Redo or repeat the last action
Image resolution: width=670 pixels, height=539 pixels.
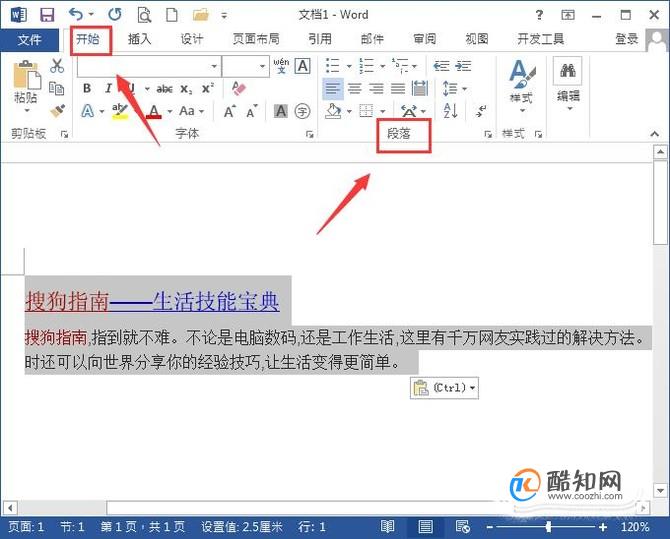click(114, 15)
